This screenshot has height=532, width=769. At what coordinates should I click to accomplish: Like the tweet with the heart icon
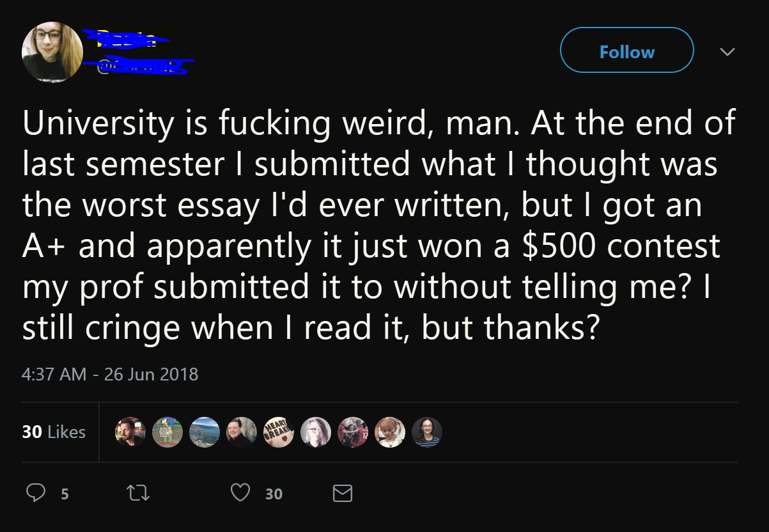click(240, 492)
